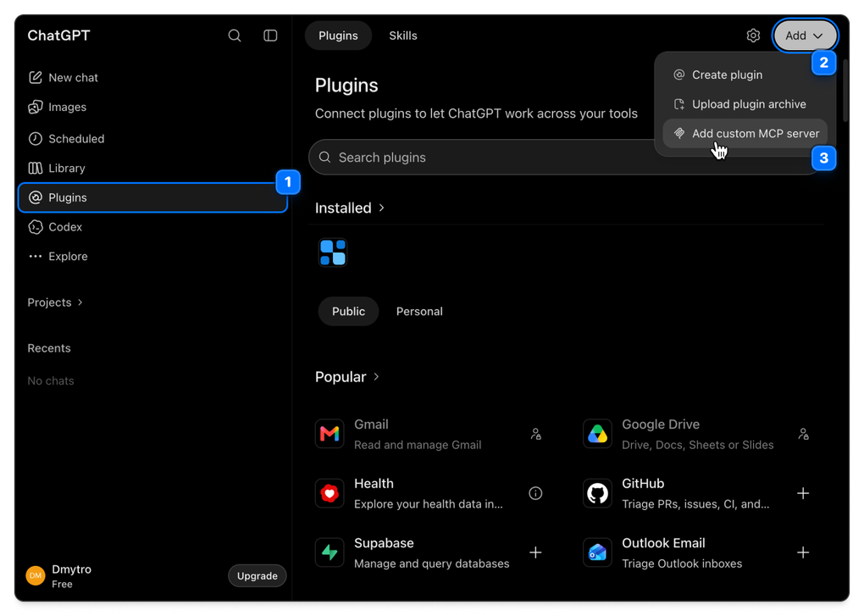This screenshot has width=864, height=616.
Task: Click the Recents heading
Action: tap(49, 348)
